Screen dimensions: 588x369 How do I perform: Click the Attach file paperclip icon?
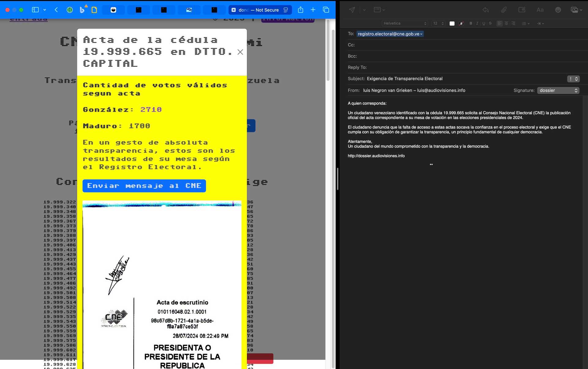(x=504, y=10)
